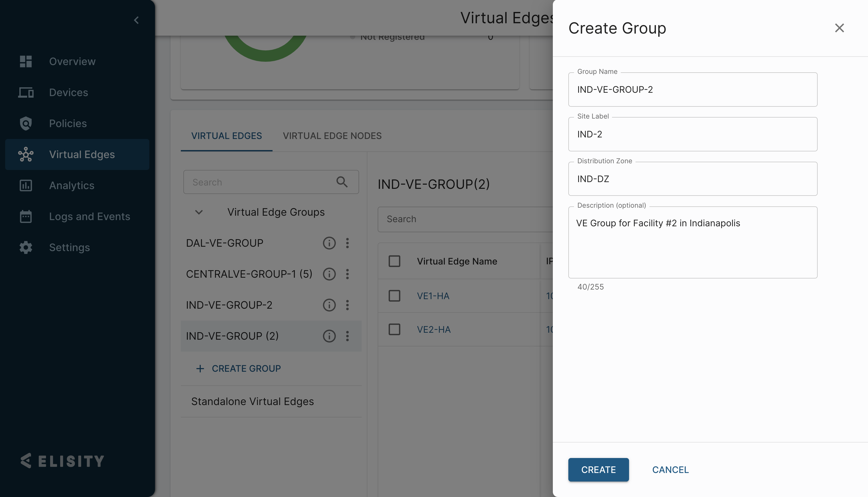Open Analytics chart icon in sidebar
The height and width of the screenshot is (497, 868).
click(x=26, y=185)
